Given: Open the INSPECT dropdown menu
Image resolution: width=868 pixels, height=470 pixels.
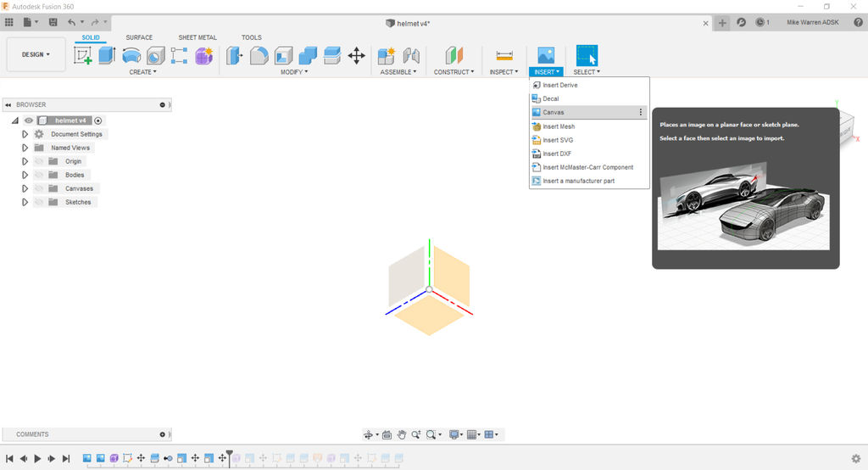Looking at the screenshot, I should (x=504, y=72).
